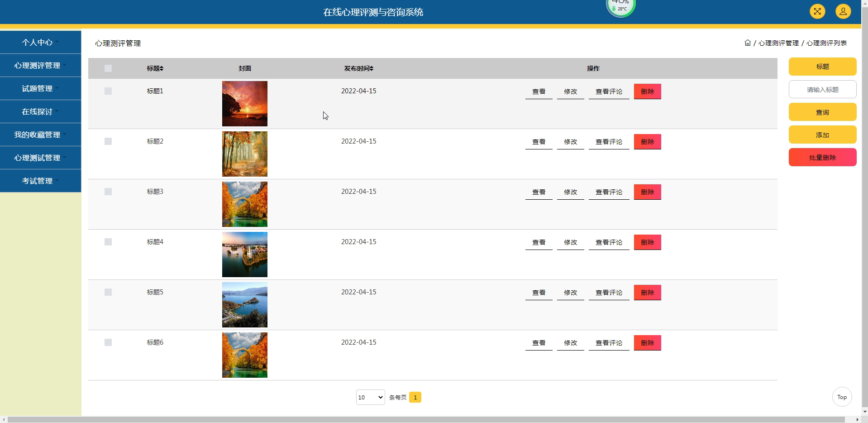
Task: Open the autumn forest cover thumbnail of 标题2
Action: coord(244,154)
